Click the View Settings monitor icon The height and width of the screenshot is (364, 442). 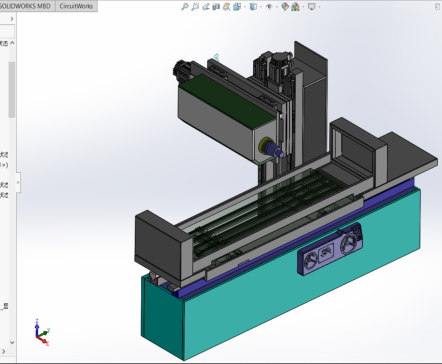point(312,6)
